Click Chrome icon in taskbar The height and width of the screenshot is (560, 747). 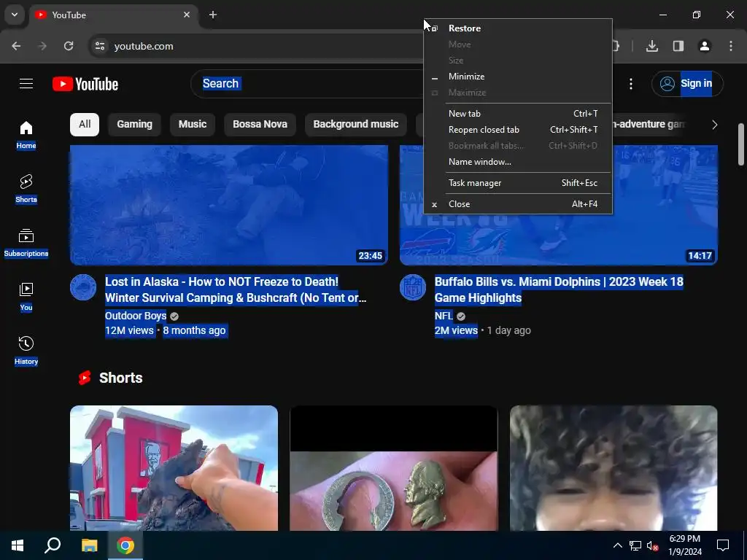[x=125, y=545]
